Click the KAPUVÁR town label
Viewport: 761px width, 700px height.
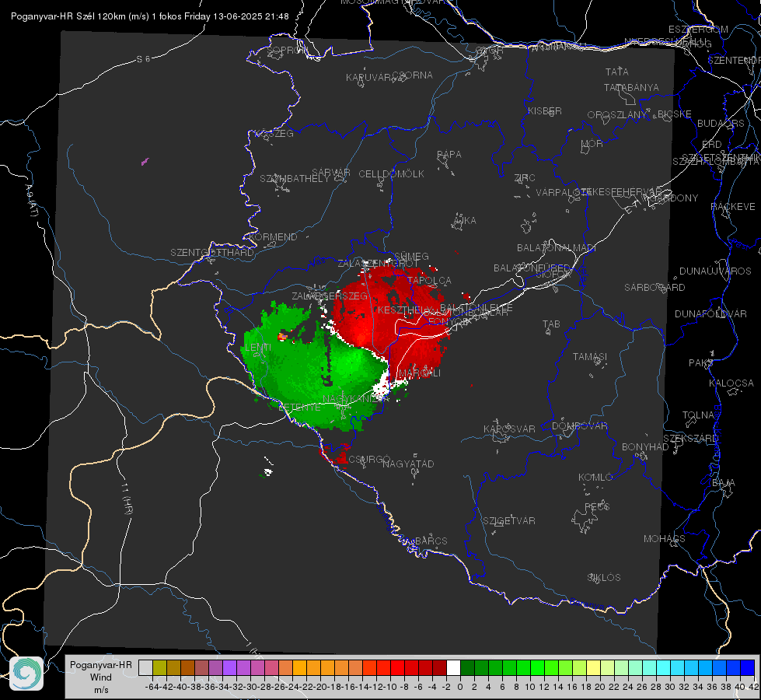368,78
